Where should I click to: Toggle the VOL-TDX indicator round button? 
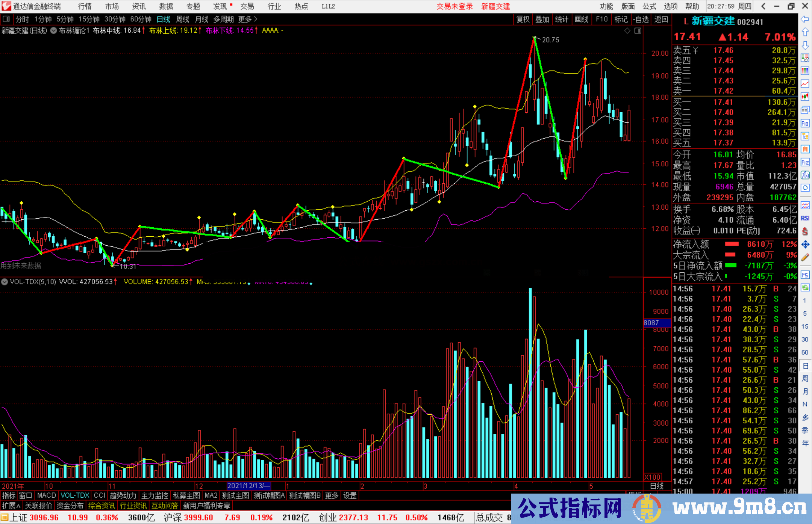(5, 282)
